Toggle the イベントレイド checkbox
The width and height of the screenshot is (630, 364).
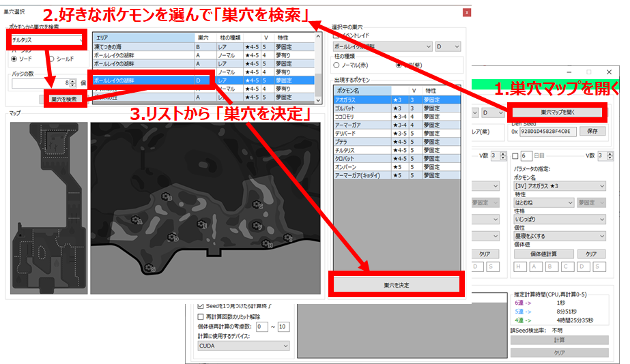pos(337,35)
